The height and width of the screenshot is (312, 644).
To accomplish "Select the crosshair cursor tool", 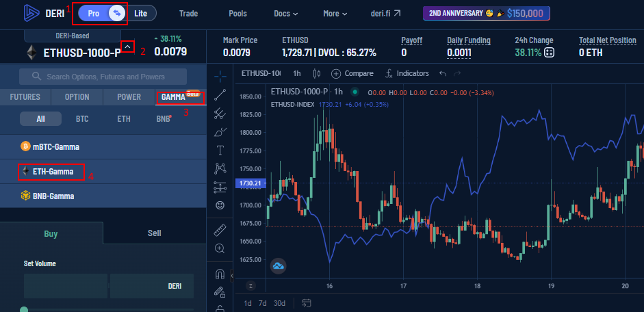I will (220, 76).
